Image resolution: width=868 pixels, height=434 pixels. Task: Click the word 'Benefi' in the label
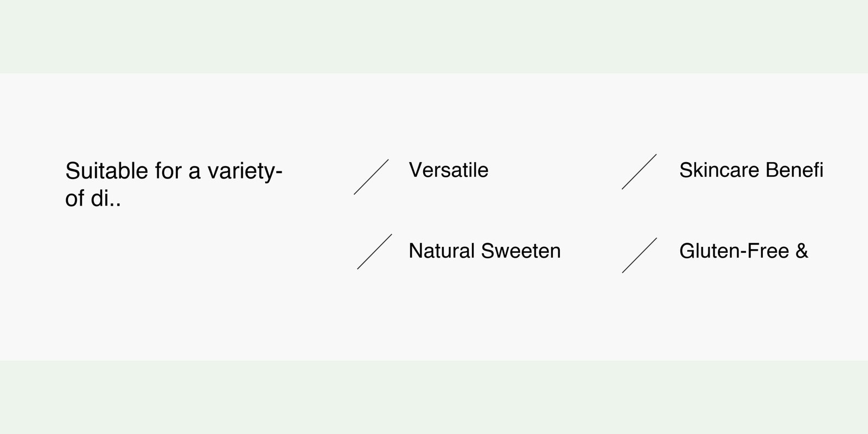pos(794,170)
